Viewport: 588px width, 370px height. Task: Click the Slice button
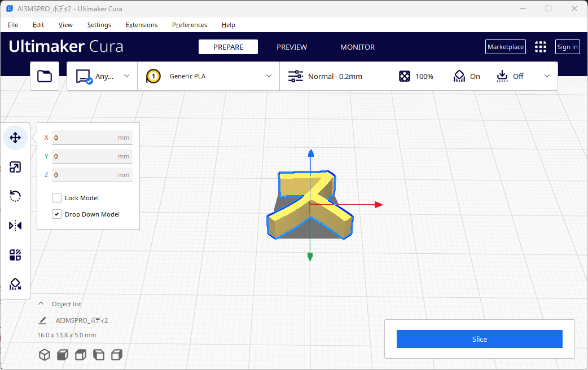tap(479, 339)
